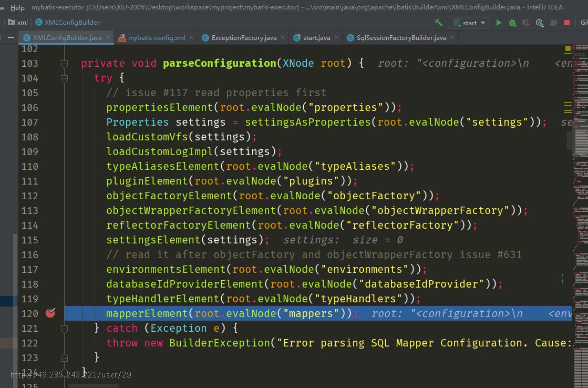Close the XMLConfigBuilder.java tab
Screen dimensions: 588x388
108,37
